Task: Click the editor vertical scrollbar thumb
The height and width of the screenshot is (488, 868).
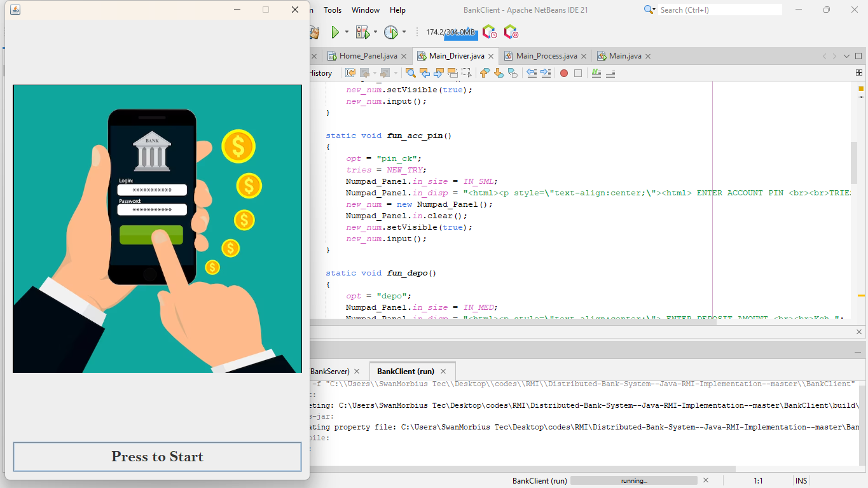Action: [854, 163]
